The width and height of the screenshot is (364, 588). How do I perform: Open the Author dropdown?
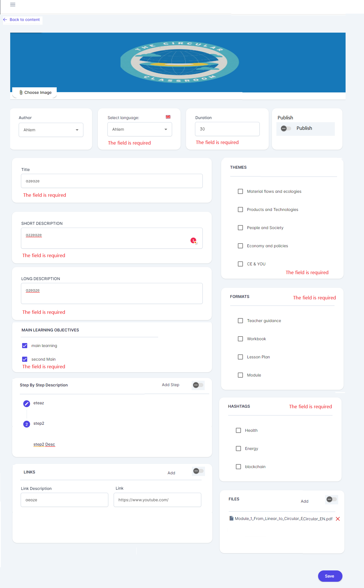click(x=51, y=130)
